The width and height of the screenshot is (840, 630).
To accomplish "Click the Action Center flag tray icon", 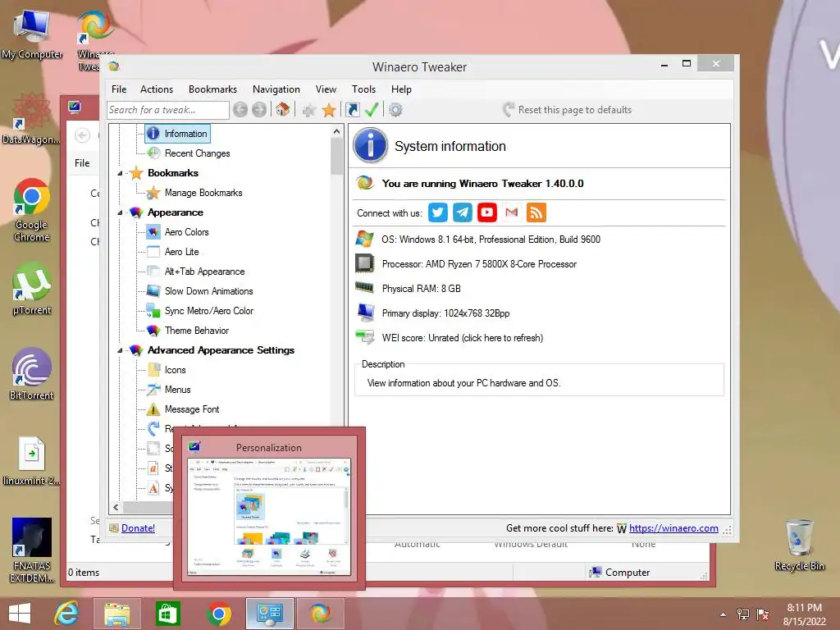I will point(762,614).
